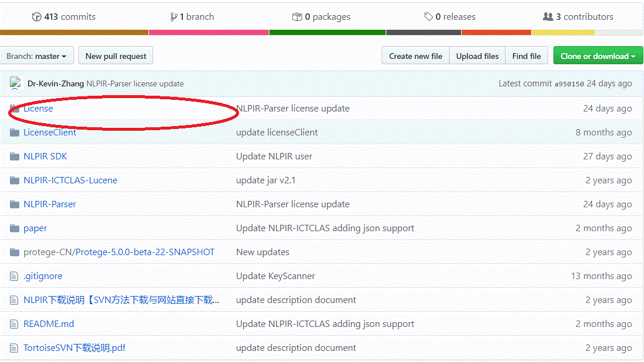Click the file icon beside .gitignore

point(13,276)
